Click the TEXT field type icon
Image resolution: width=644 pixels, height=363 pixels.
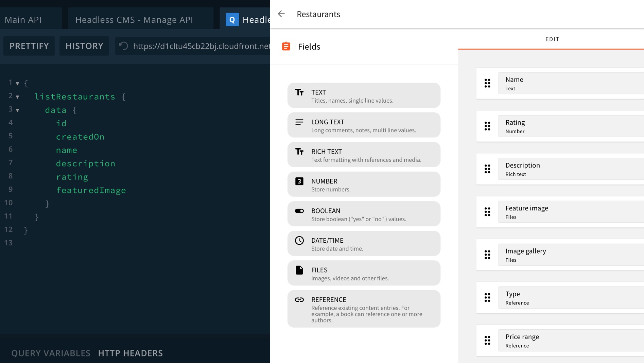299,92
